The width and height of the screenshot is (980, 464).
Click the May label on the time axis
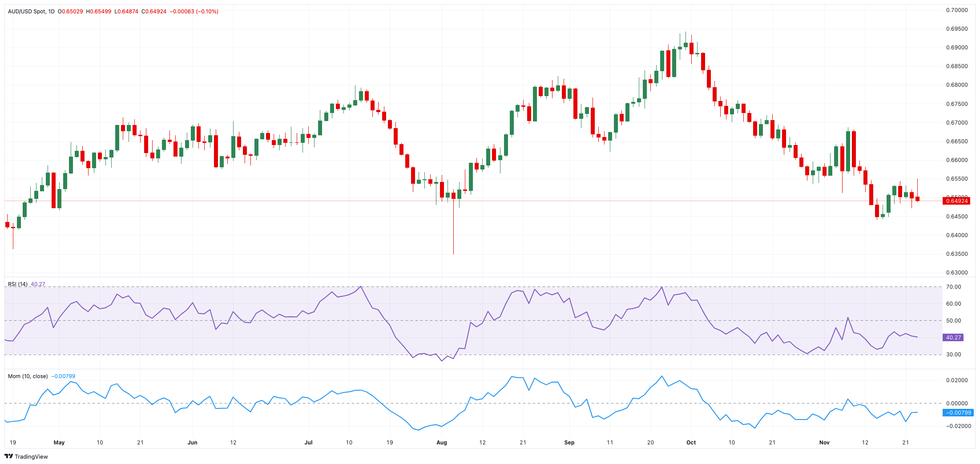click(58, 443)
